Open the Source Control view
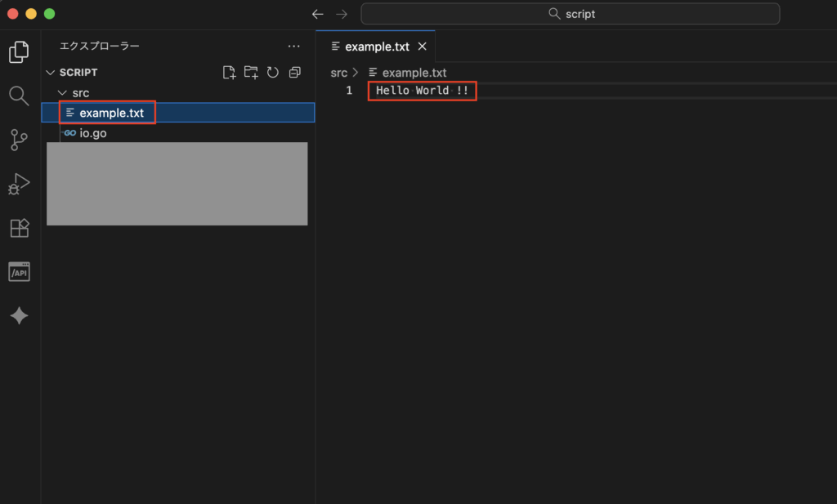The width and height of the screenshot is (837, 504). 19,140
